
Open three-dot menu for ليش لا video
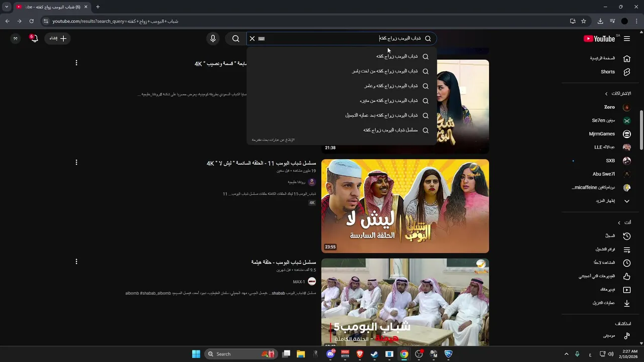pos(76,162)
